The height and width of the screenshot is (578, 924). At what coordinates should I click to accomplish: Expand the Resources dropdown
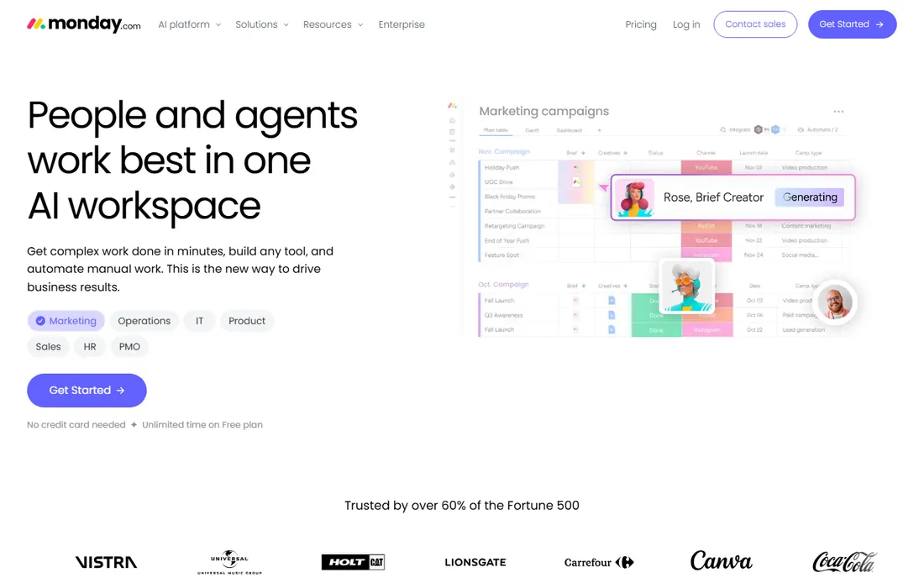point(333,24)
